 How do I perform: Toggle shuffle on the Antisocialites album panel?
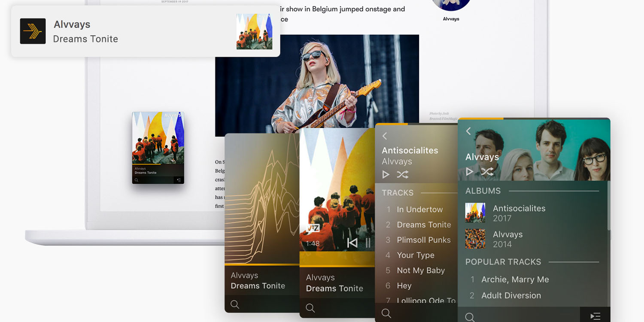tap(402, 174)
